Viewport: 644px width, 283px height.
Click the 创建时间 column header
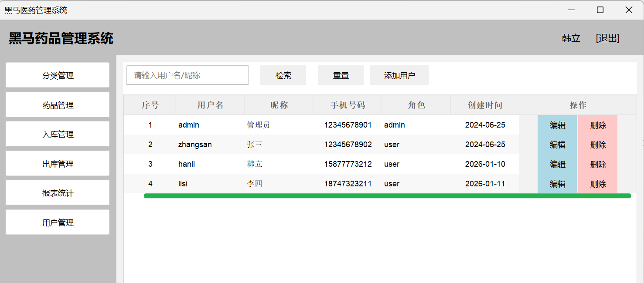click(x=485, y=105)
